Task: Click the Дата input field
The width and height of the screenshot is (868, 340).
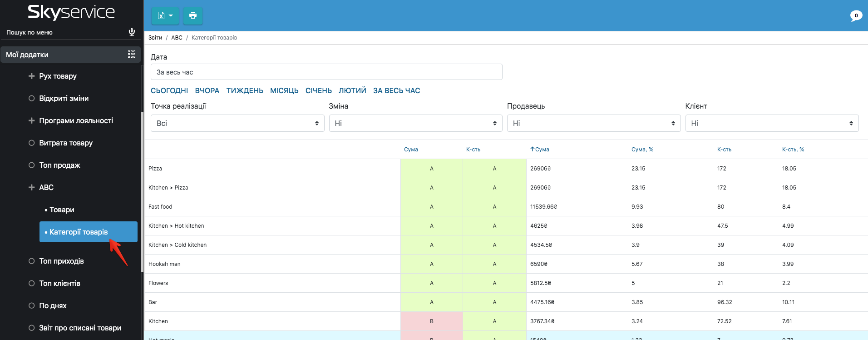Action: point(326,72)
